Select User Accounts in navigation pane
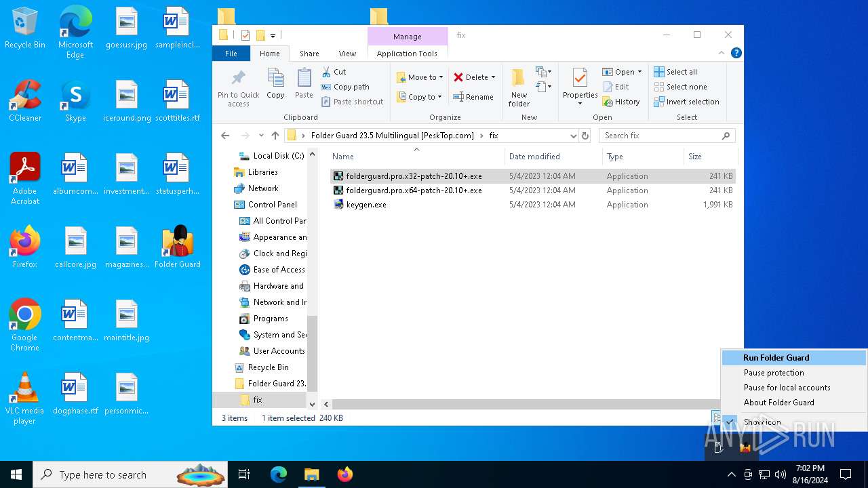 click(x=272, y=351)
